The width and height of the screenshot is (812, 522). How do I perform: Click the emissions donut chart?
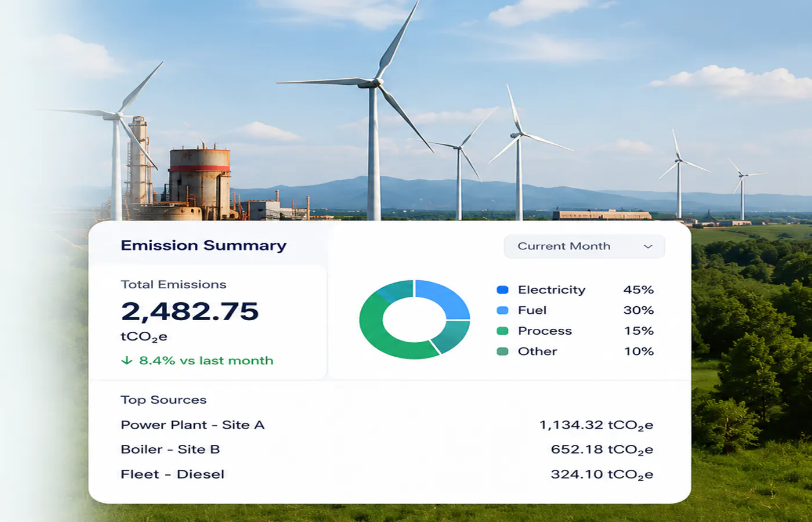pyautogui.click(x=414, y=320)
